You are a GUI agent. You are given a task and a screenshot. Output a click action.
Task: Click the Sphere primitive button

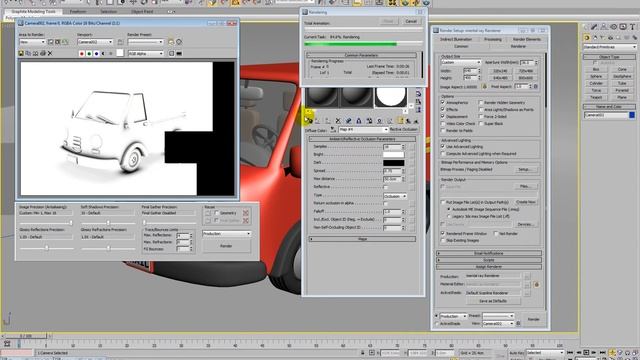pyautogui.click(x=596, y=76)
